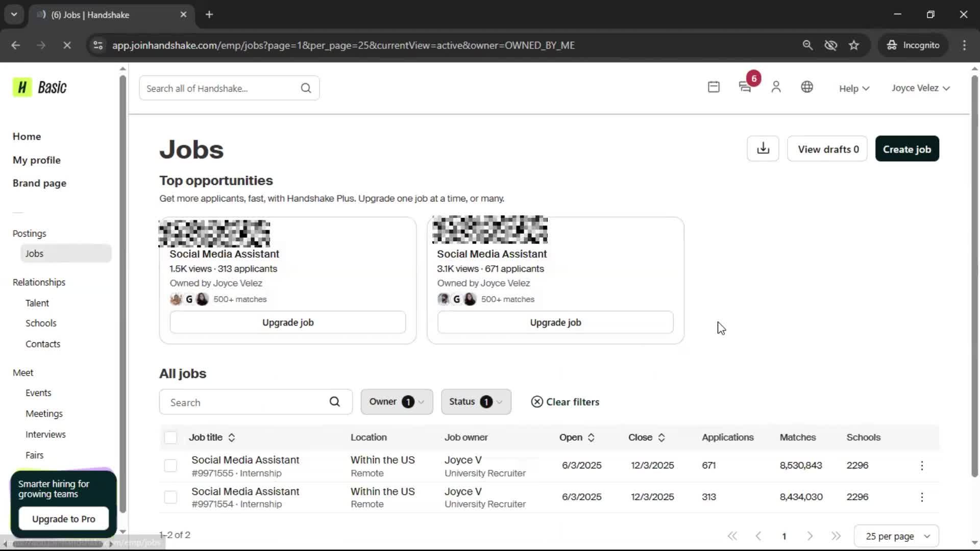Upgrade job with 313 applicants
The image size is (980, 551).
[288, 322]
